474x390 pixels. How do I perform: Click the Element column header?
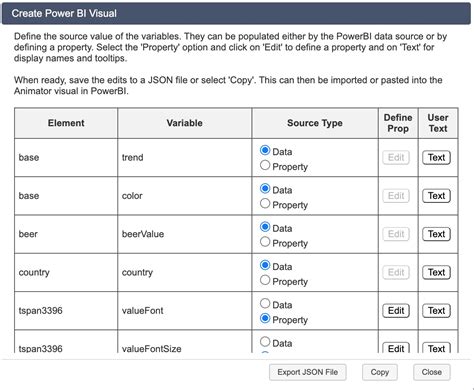click(66, 123)
